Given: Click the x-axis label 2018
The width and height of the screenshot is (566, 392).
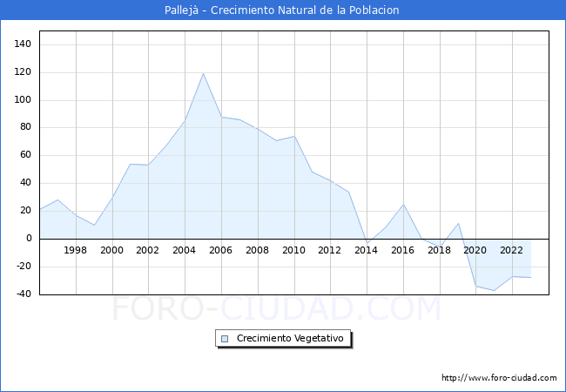Looking at the screenshot, I should 439,250.
